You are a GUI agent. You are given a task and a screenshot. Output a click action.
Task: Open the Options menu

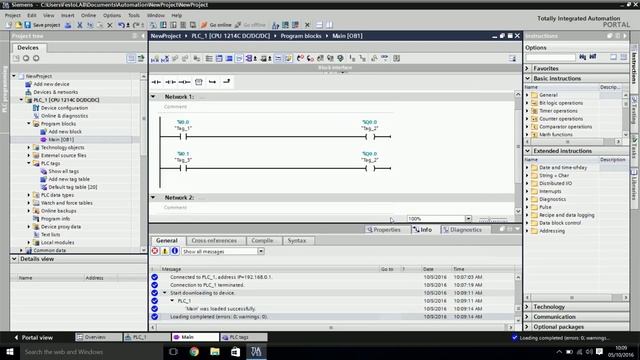pyautogui.click(x=112, y=15)
